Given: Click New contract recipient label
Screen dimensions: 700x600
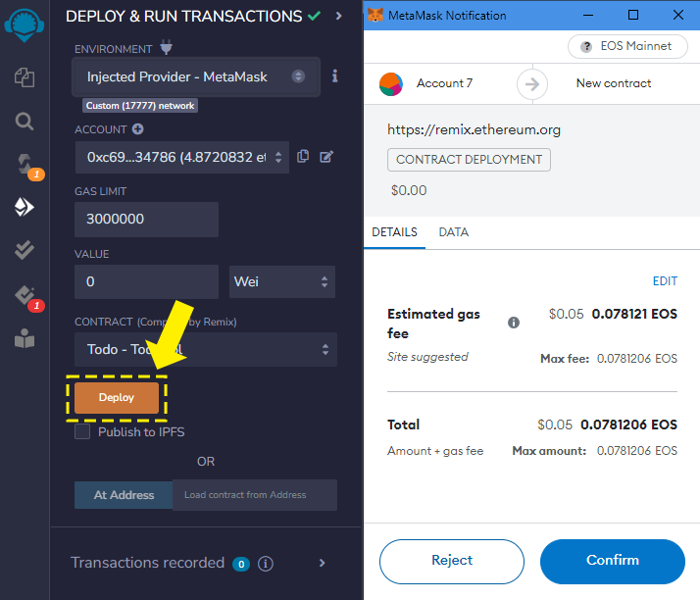Looking at the screenshot, I should coord(614,83).
